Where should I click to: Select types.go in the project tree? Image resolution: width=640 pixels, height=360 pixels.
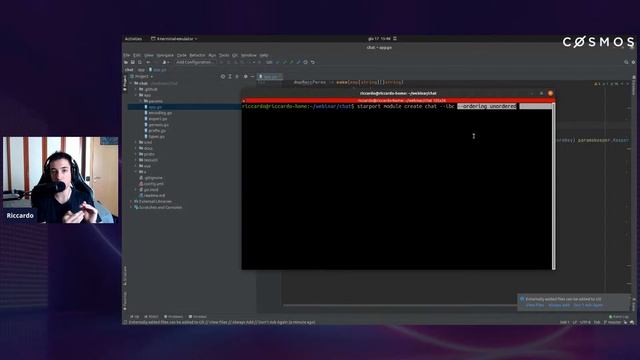click(x=156, y=137)
